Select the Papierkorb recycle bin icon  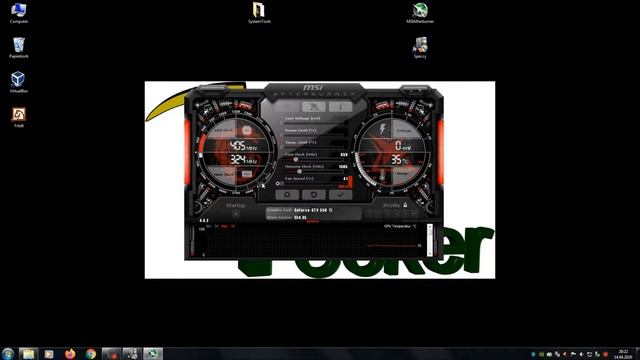[18, 48]
